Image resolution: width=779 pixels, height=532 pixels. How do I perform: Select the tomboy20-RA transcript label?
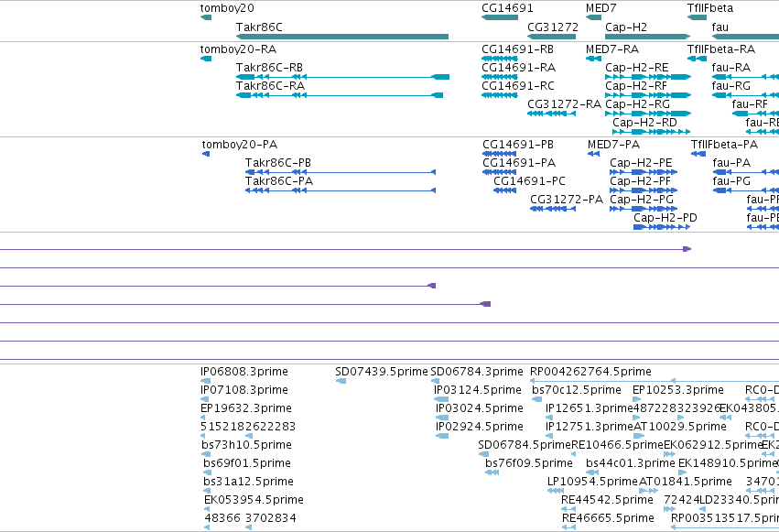point(239,49)
